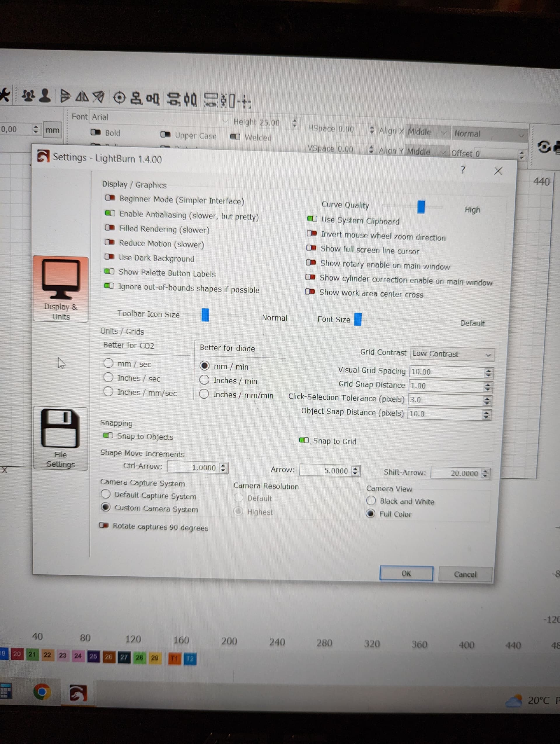Click the mirror across line icon
The height and width of the screenshot is (744, 560).
tap(98, 97)
